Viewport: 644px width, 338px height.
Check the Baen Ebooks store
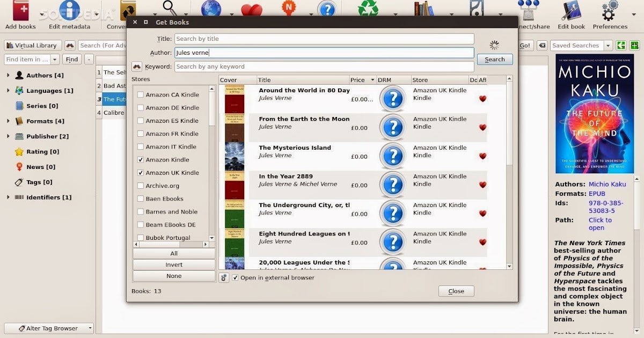(x=141, y=199)
